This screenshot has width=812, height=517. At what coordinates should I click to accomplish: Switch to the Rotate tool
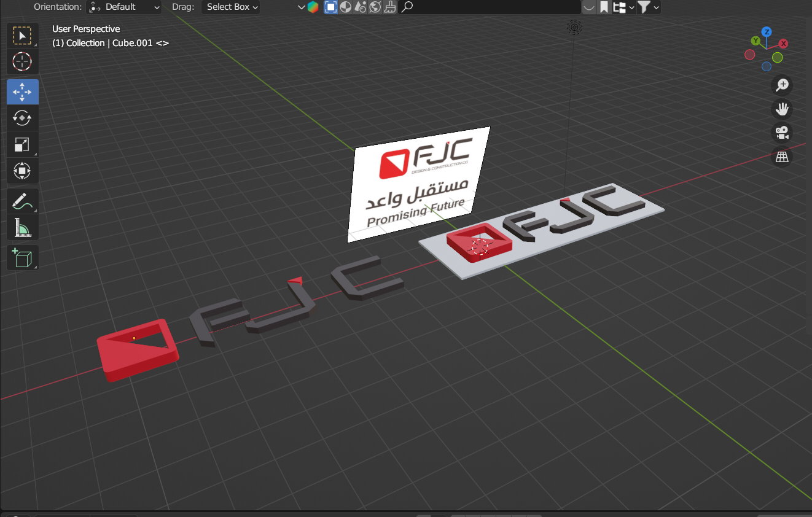point(22,118)
